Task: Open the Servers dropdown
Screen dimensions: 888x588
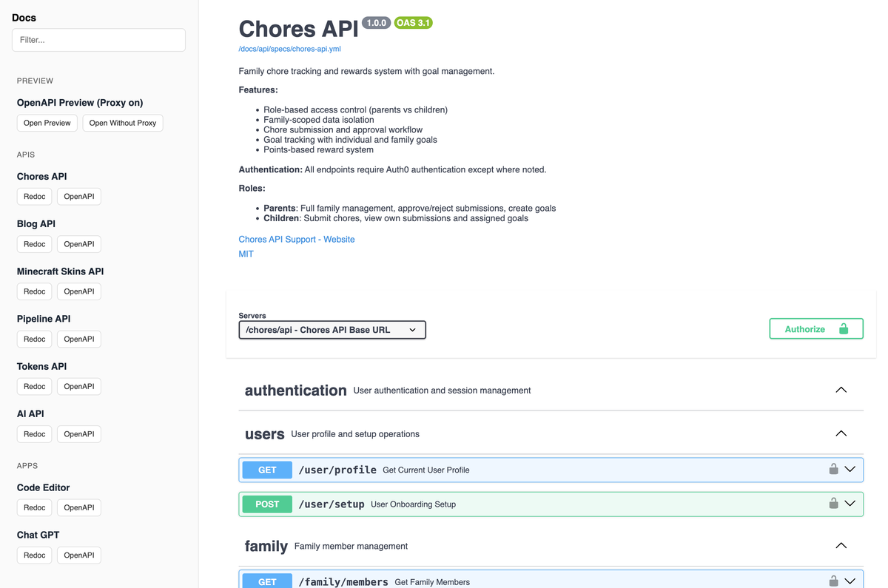Action: (332, 330)
